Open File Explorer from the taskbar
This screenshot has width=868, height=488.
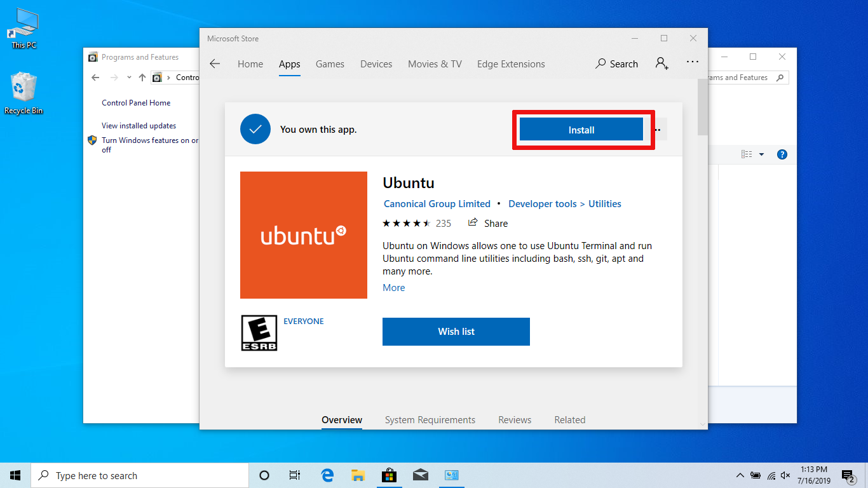[358, 475]
